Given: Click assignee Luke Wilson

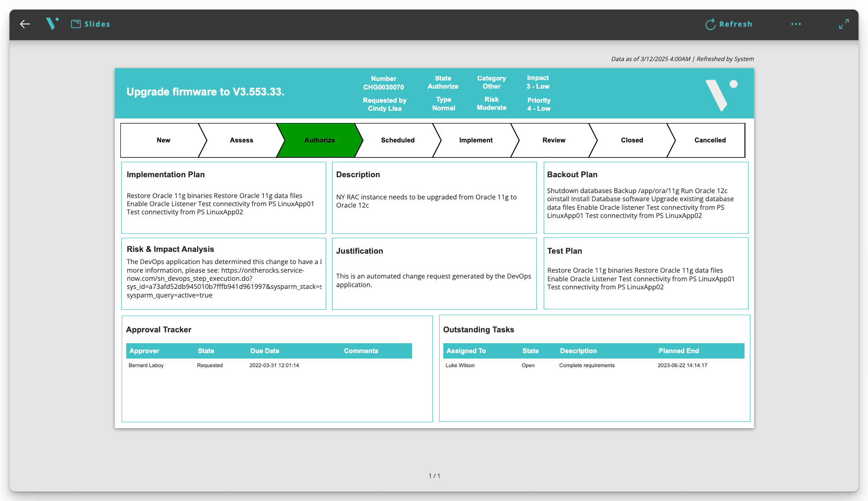Looking at the screenshot, I should tap(460, 365).
